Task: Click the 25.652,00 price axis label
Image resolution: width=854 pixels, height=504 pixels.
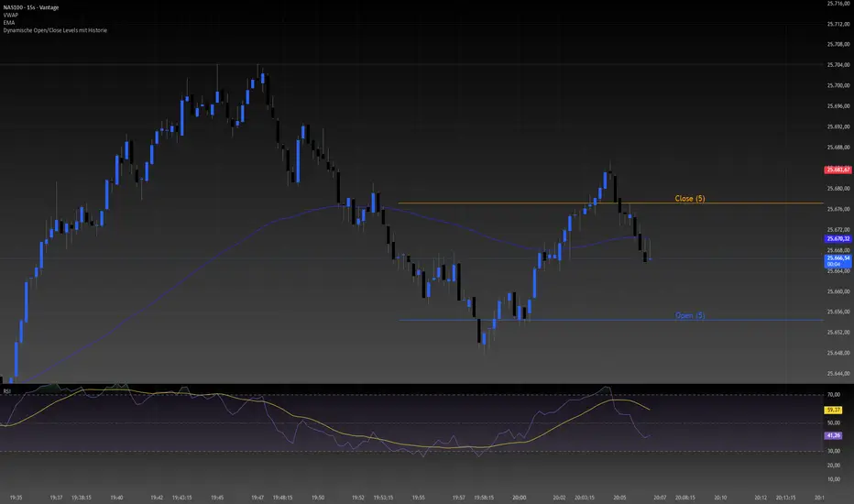Action: coord(838,333)
